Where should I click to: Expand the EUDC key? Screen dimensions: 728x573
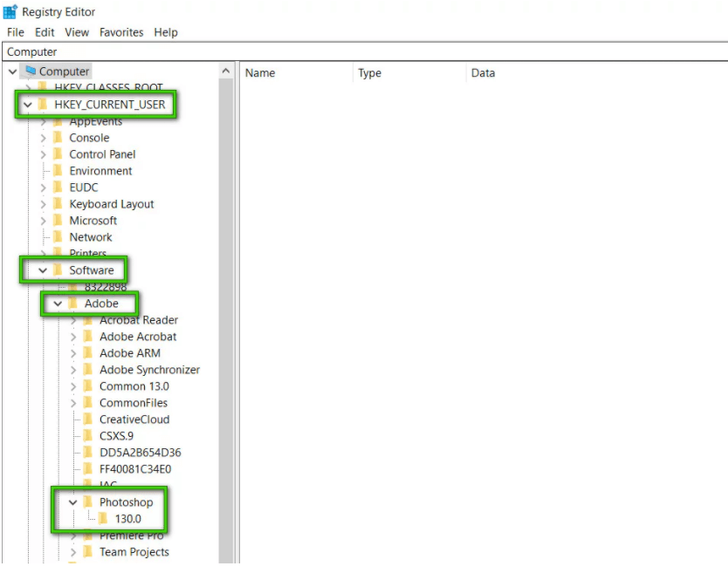point(43,188)
